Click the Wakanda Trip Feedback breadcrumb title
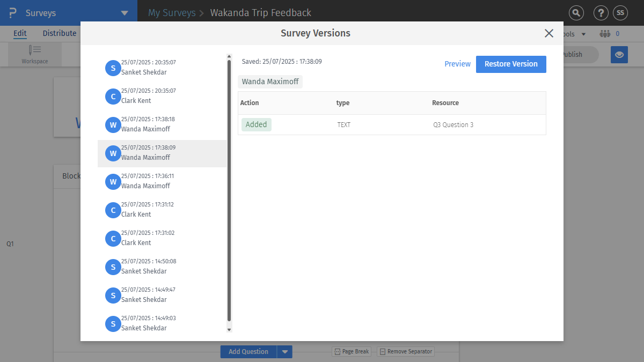The width and height of the screenshot is (644, 362). pos(260,13)
